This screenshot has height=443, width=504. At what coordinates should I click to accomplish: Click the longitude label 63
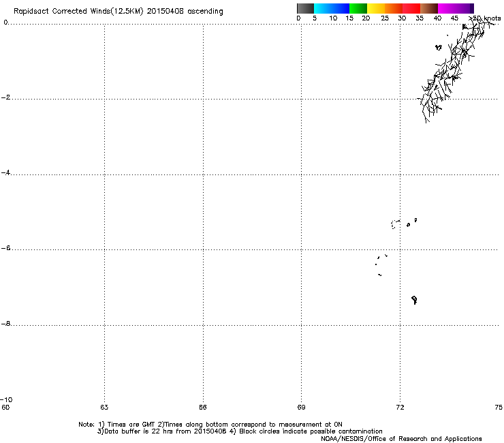104,408
